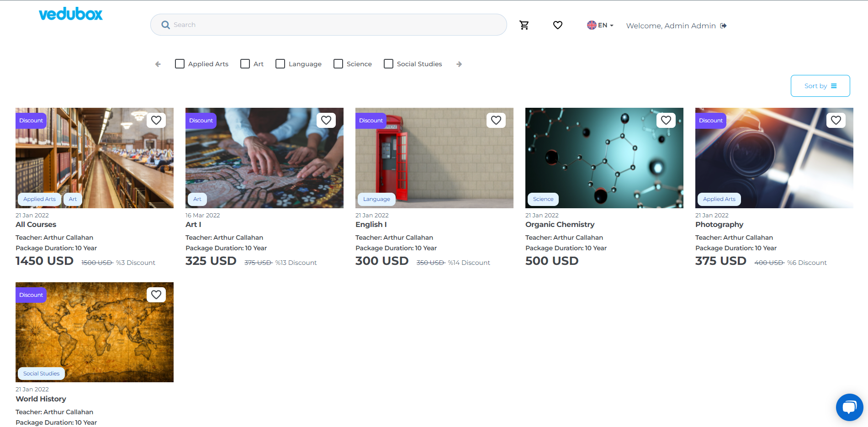This screenshot has height=427, width=868.
Task: Open the favorites heart in header
Action: 557,25
